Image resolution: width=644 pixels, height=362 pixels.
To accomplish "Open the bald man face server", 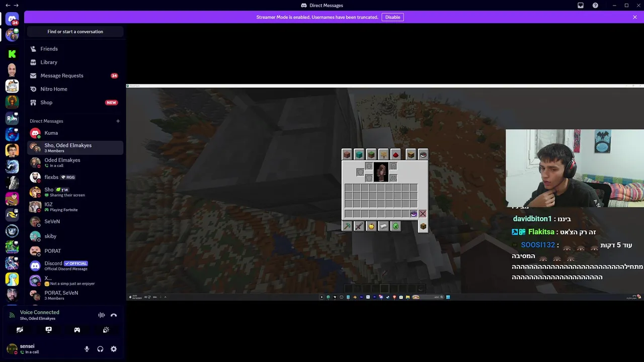I will [12, 70].
